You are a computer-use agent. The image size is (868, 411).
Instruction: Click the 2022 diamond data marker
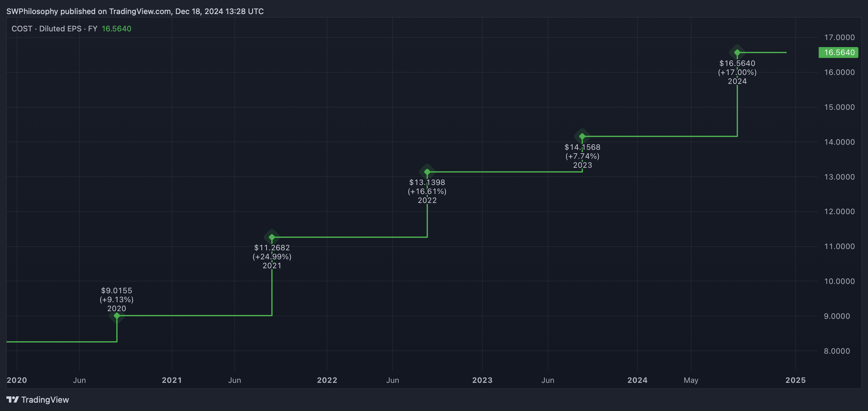(x=427, y=172)
